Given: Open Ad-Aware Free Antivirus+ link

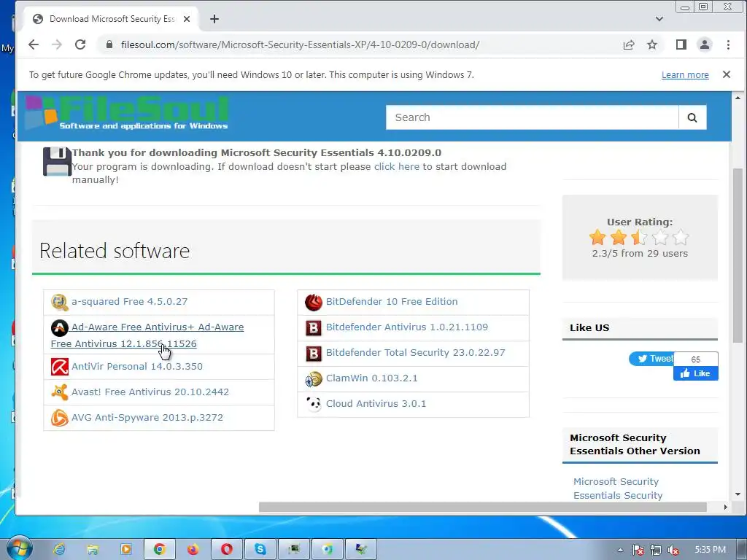Looking at the screenshot, I should (147, 335).
